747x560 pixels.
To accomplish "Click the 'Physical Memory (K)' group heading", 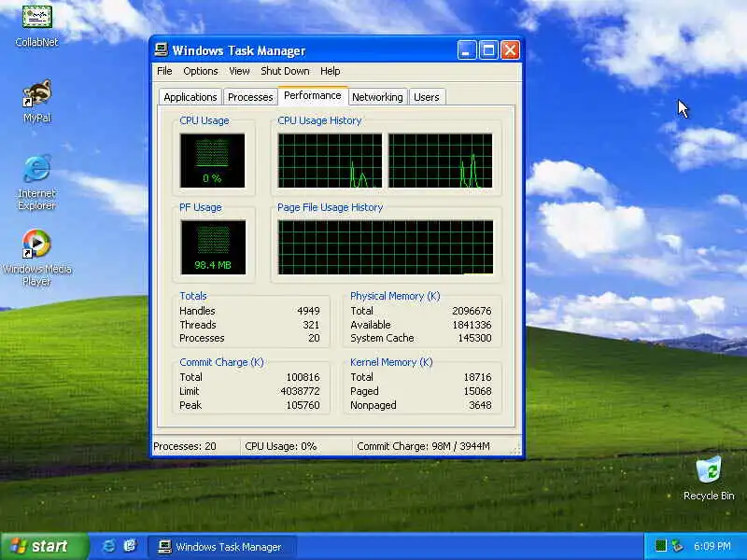I will coord(395,296).
